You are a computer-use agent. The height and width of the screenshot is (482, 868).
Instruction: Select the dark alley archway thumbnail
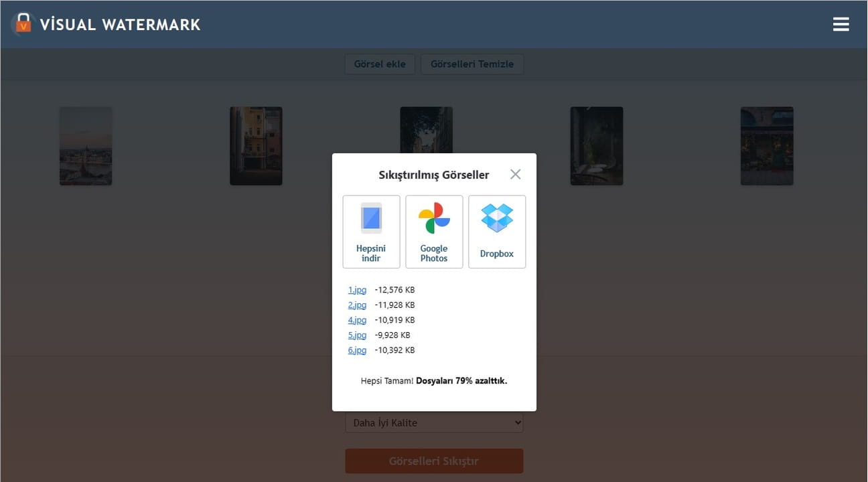pyautogui.click(x=426, y=131)
